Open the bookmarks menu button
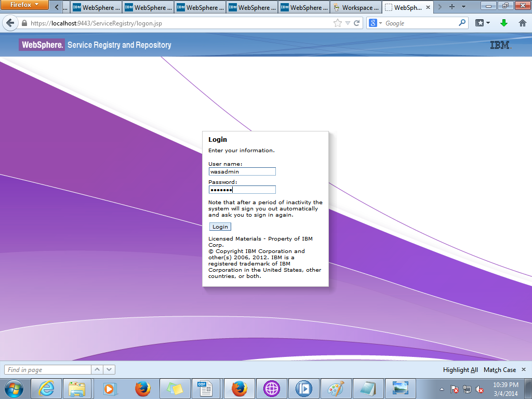This screenshot has height=399, width=532. pos(483,23)
